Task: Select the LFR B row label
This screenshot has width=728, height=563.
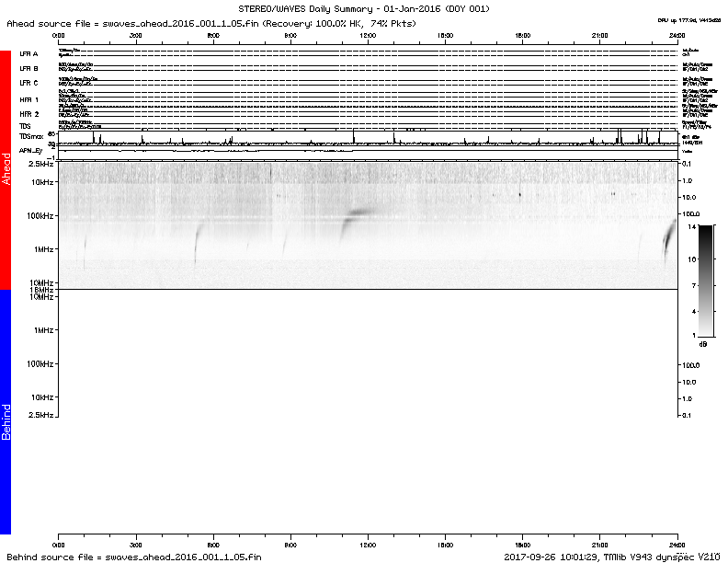Action: (28, 68)
